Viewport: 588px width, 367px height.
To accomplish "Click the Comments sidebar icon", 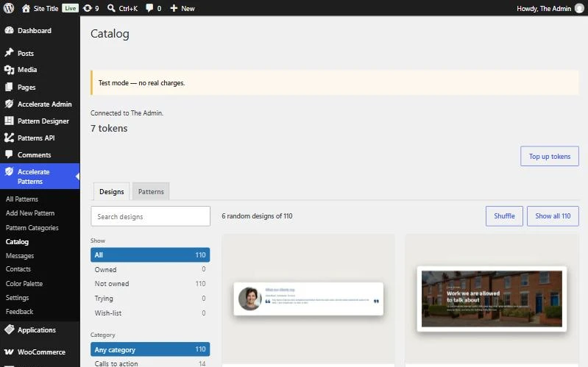I will pos(9,154).
